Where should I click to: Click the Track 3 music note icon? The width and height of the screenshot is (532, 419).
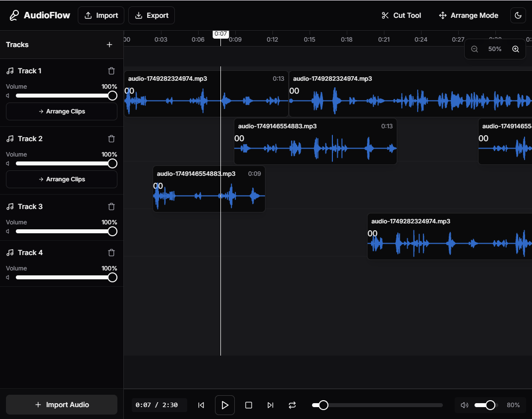10,206
